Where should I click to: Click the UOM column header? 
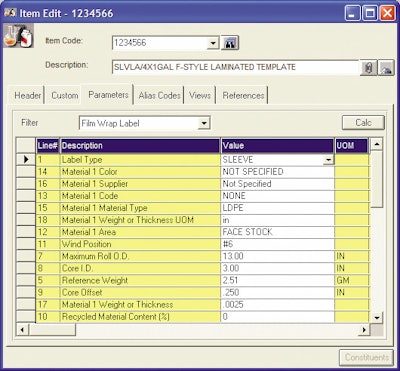point(352,146)
